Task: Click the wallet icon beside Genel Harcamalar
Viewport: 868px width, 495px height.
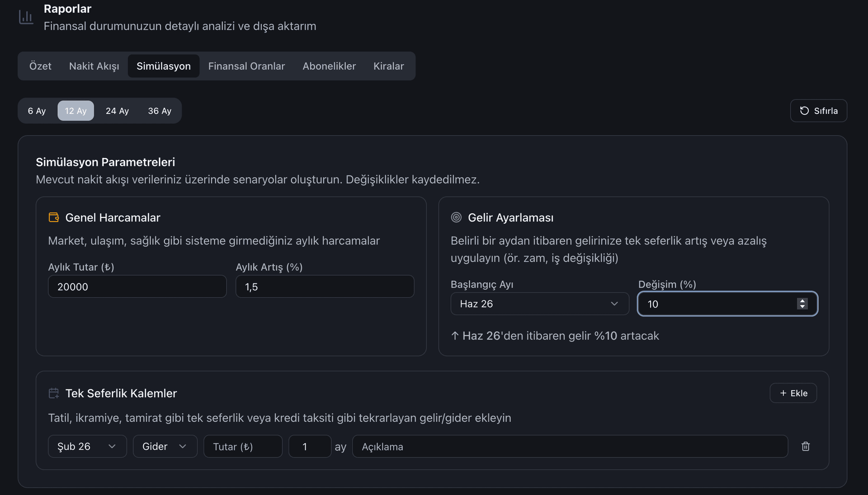Action: [53, 217]
